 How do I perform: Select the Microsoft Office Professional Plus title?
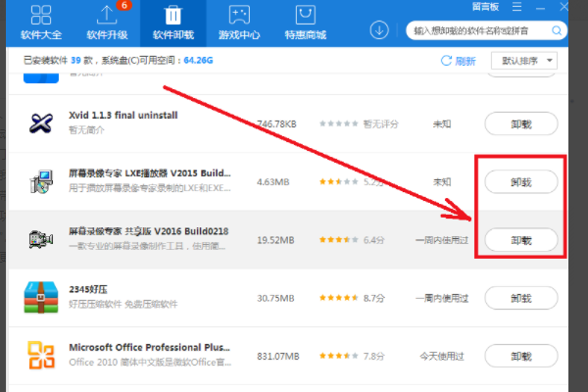(149, 347)
